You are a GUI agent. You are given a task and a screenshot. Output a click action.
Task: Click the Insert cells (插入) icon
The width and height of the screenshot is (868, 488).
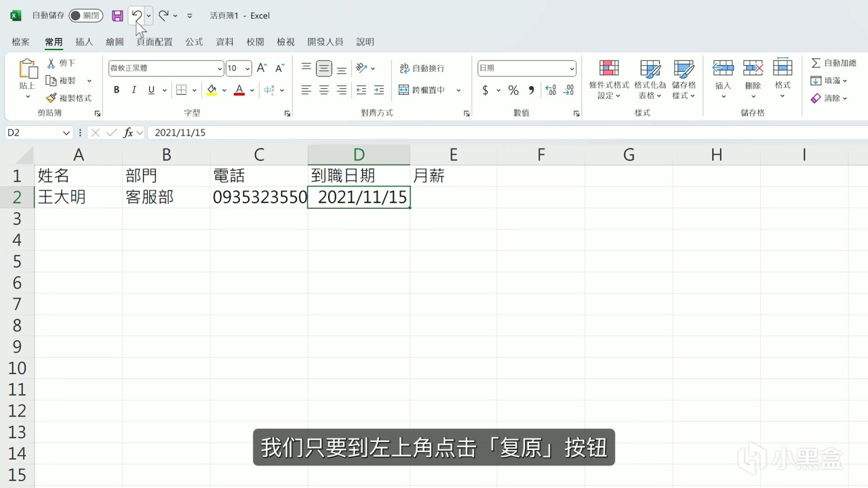tap(724, 68)
